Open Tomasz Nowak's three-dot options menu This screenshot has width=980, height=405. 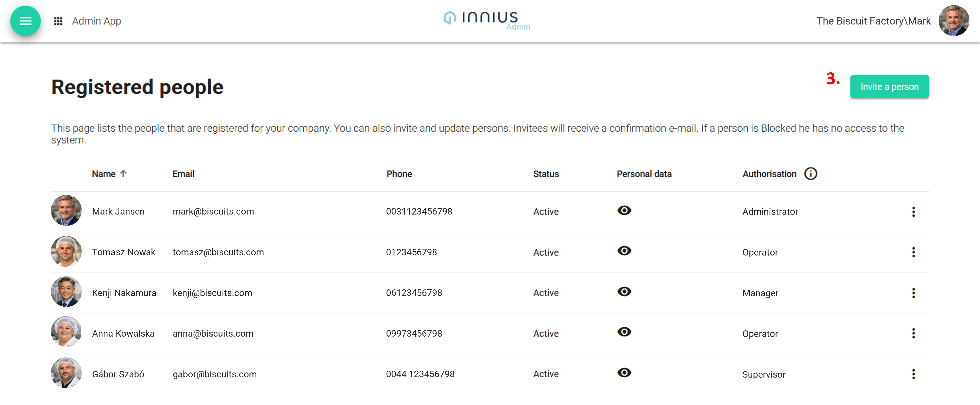click(913, 252)
